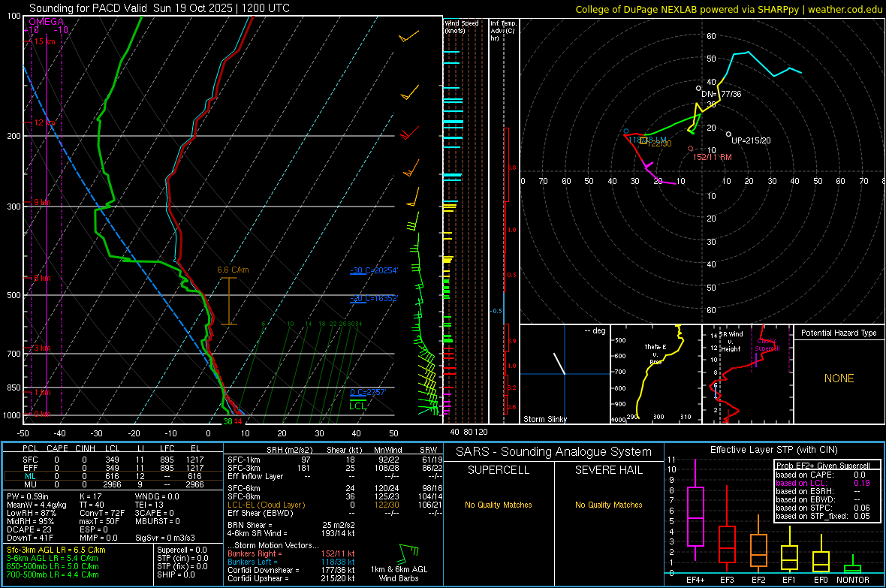Click the white DN Corfidi downshear marker circle
The width and height of the screenshot is (886, 588).
[x=698, y=88]
